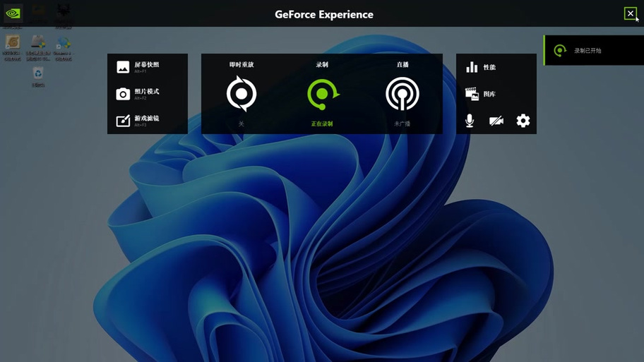Image resolution: width=644 pixels, height=362 pixels.
Task: Click the 性能 label text
Action: 489,67
